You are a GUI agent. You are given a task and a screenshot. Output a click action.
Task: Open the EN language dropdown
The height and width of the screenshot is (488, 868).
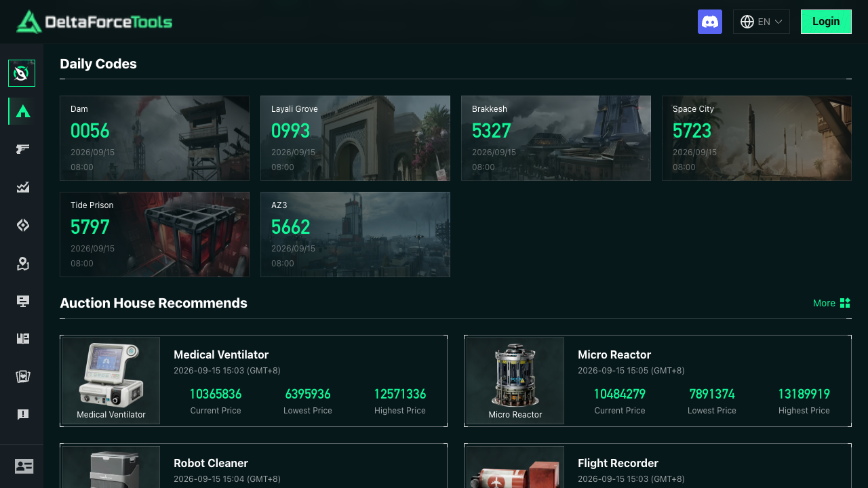click(762, 22)
